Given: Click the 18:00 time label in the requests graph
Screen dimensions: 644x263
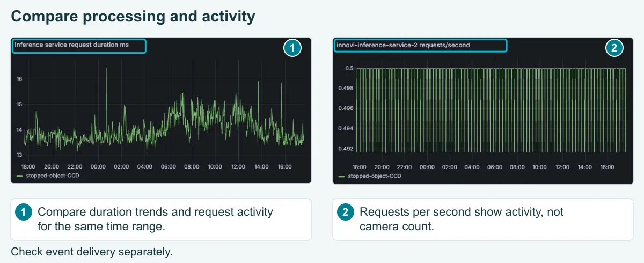Looking at the screenshot, I should pyautogui.click(x=359, y=167).
